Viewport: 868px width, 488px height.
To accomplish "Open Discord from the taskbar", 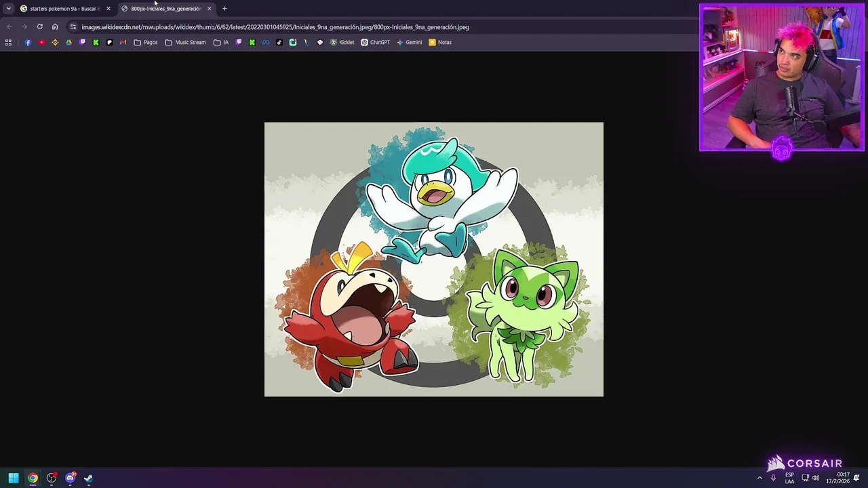I will point(70,478).
